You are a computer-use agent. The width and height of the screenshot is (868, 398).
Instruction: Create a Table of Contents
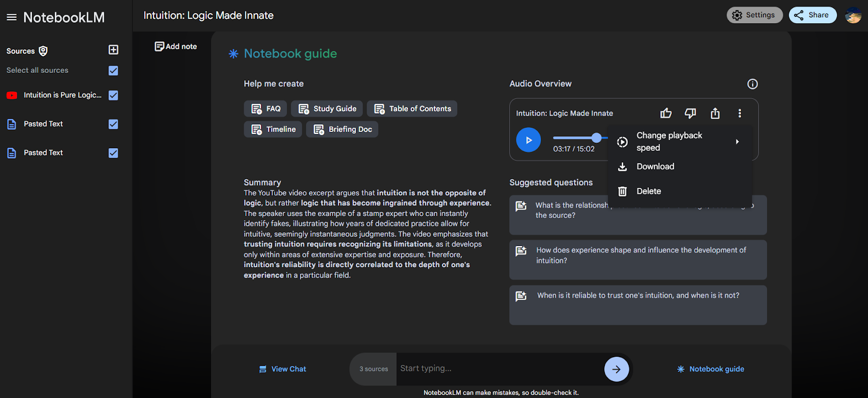coord(412,109)
